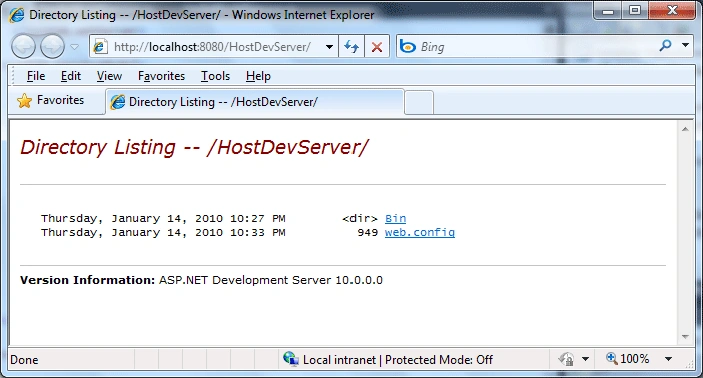Click the <dir> marker text
703x378 pixels.
[x=360, y=218]
